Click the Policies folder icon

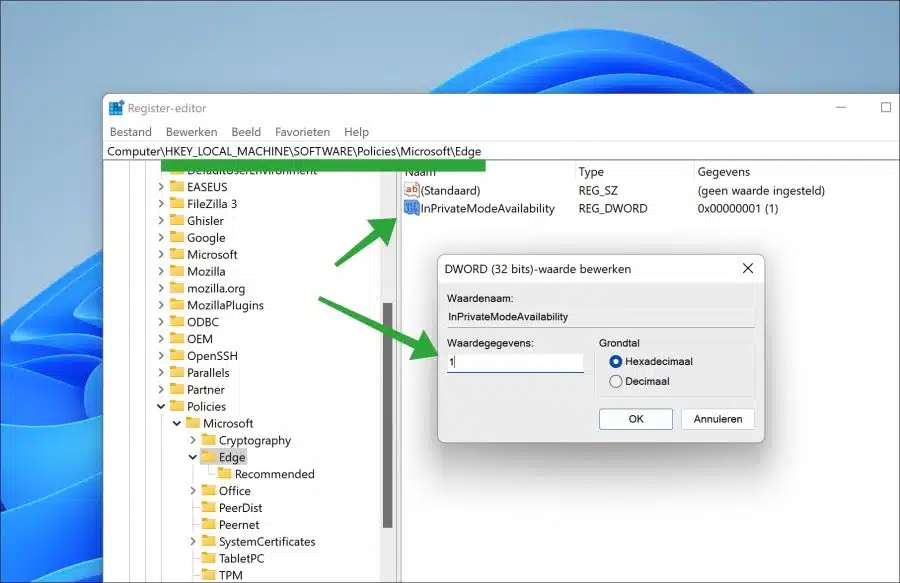(177, 406)
